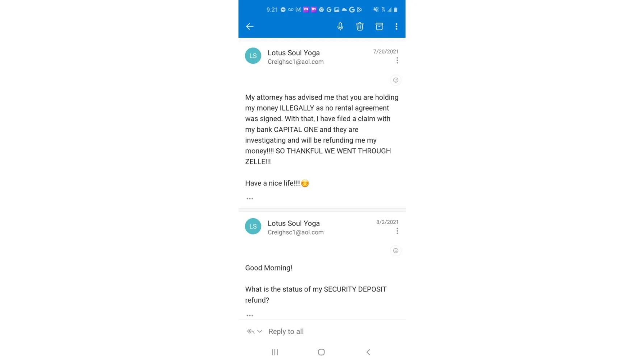The image size is (644, 362).
Task: Archive the email with the box icon
Action: pyautogui.click(x=379, y=26)
